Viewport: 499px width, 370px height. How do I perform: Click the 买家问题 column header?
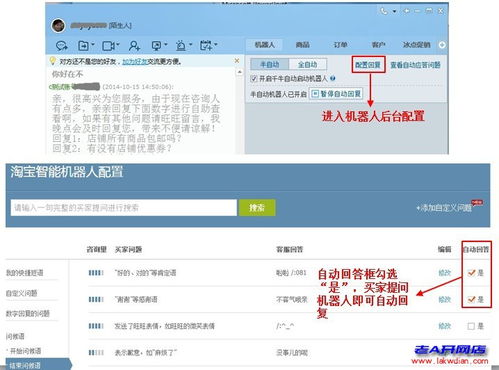click(x=128, y=249)
